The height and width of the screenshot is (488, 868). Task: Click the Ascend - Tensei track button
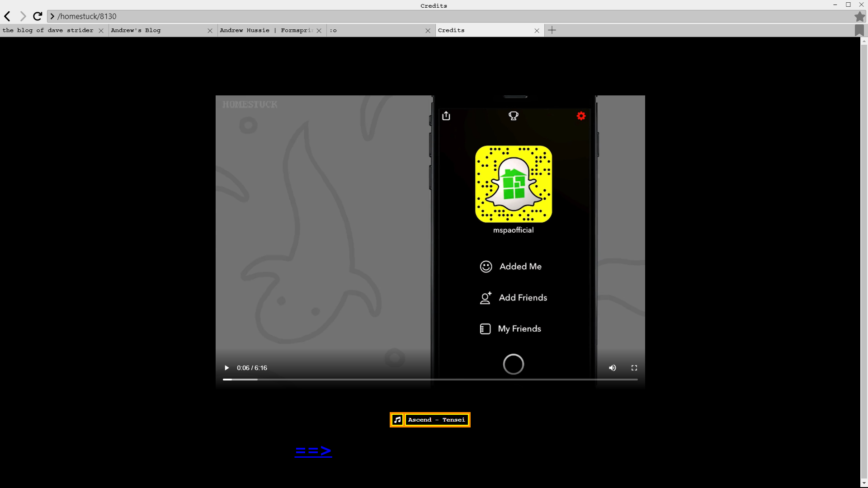tap(436, 420)
